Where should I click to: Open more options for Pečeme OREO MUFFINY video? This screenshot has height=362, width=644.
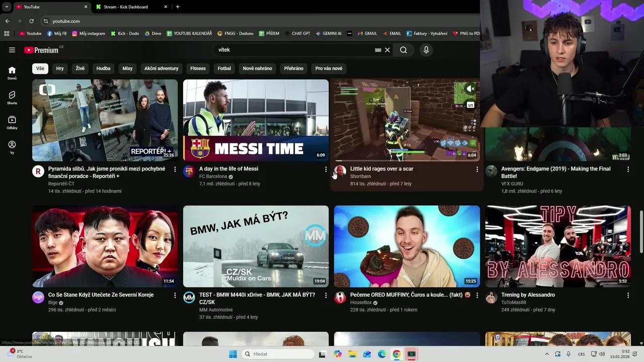(x=477, y=295)
